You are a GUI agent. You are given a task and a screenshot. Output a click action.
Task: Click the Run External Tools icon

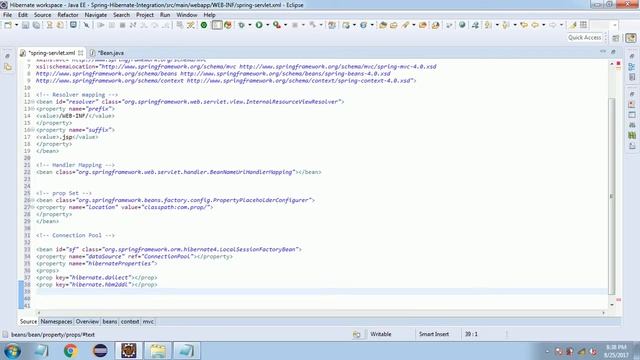pyautogui.click(x=276, y=25)
